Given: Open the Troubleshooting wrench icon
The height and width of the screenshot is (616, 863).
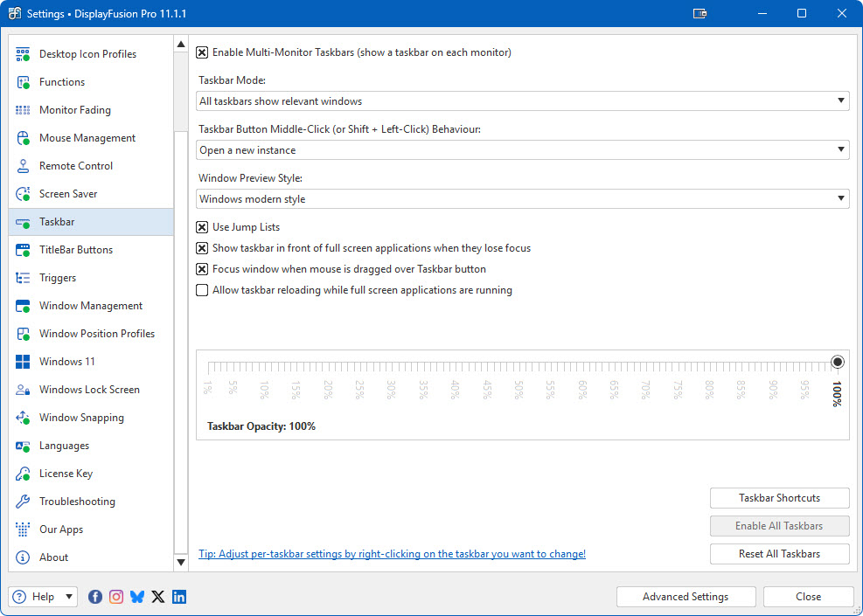Looking at the screenshot, I should tap(22, 501).
